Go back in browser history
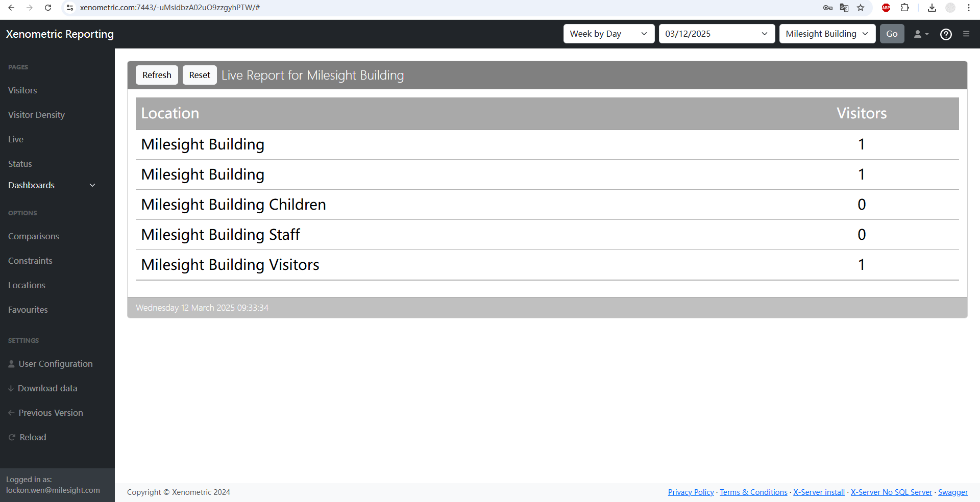This screenshot has height=502, width=980. (x=11, y=8)
